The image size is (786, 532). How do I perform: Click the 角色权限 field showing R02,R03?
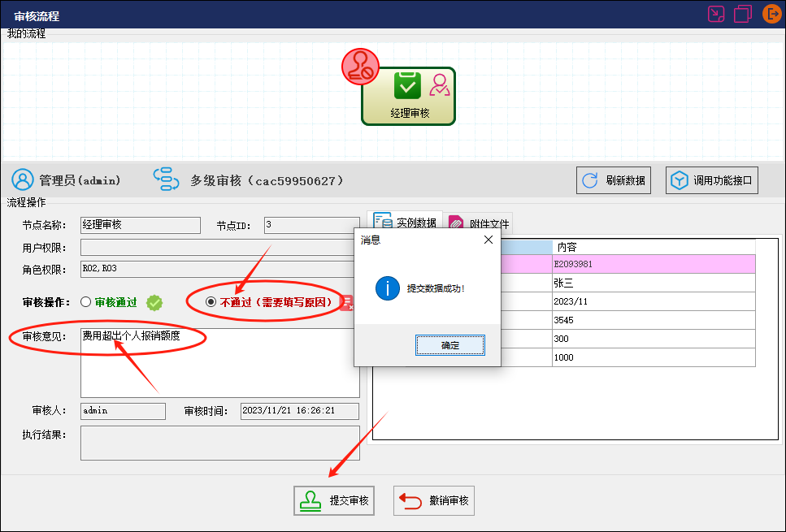pyautogui.click(x=218, y=269)
